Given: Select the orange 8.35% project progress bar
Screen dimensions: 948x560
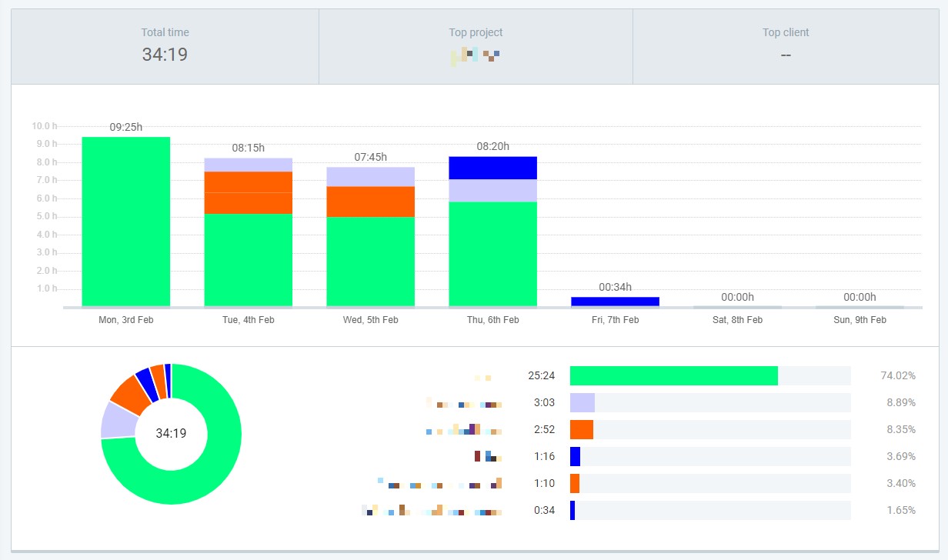Looking at the screenshot, I should pos(582,429).
